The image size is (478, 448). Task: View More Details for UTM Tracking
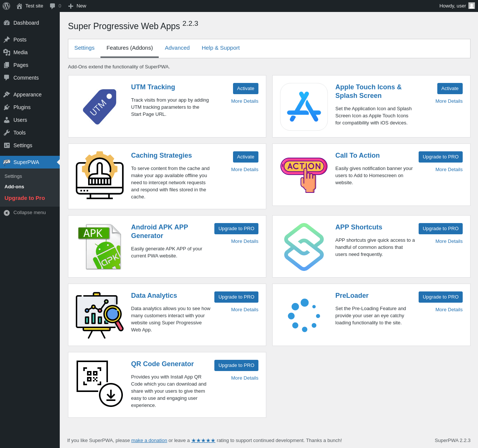click(245, 101)
